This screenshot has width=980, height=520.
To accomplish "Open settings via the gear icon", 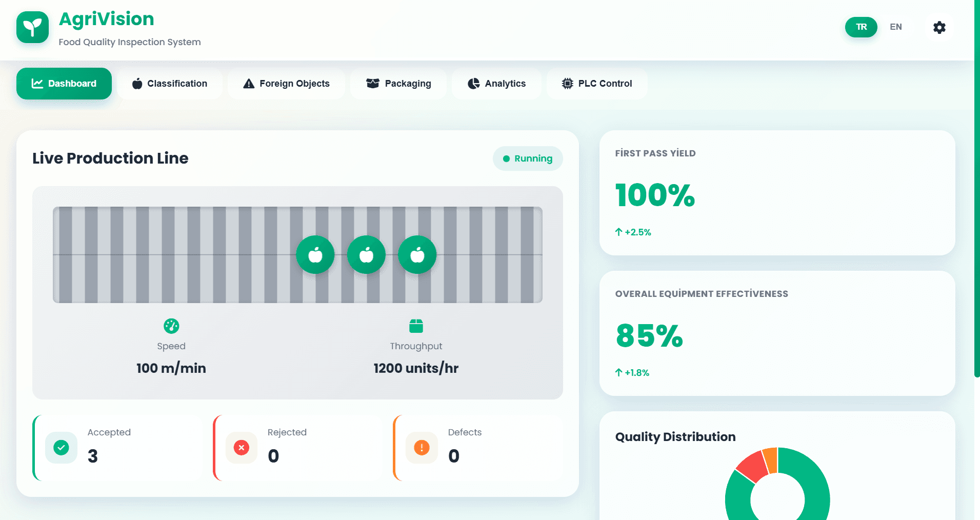I will click(x=939, y=27).
